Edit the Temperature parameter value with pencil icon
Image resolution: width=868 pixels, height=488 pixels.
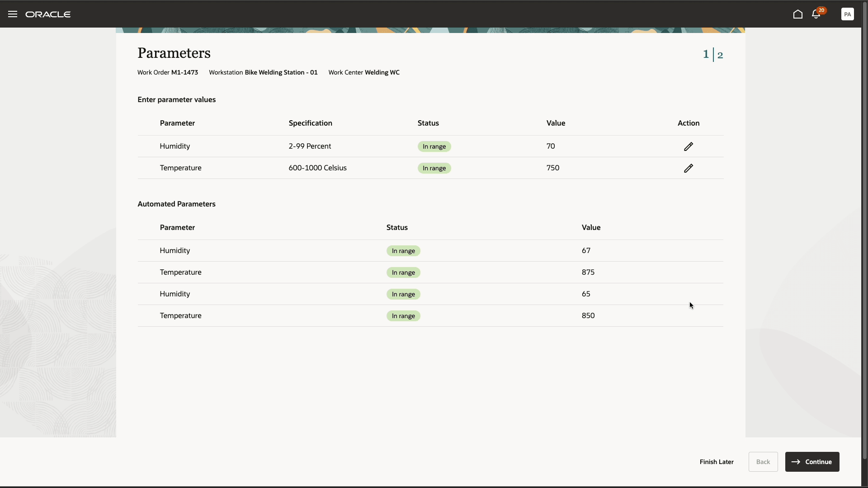pyautogui.click(x=689, y=168)
